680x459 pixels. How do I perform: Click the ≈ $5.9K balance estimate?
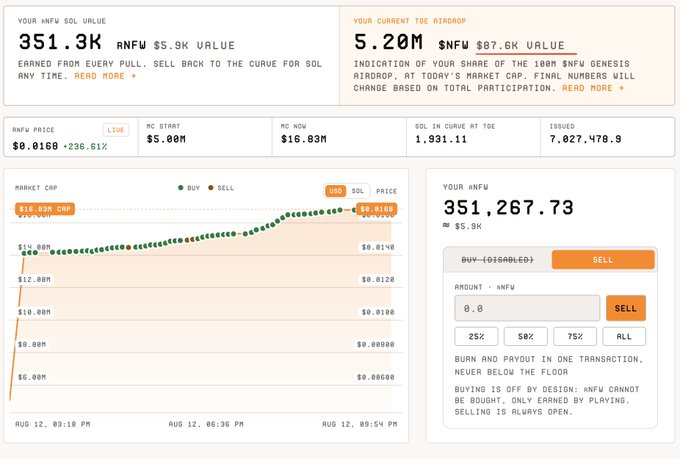coord(462,226)
